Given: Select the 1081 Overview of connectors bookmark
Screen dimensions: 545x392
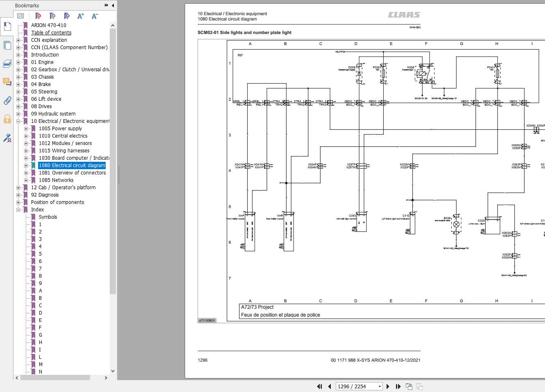Looking at the screenshot, I should (72, 173).
